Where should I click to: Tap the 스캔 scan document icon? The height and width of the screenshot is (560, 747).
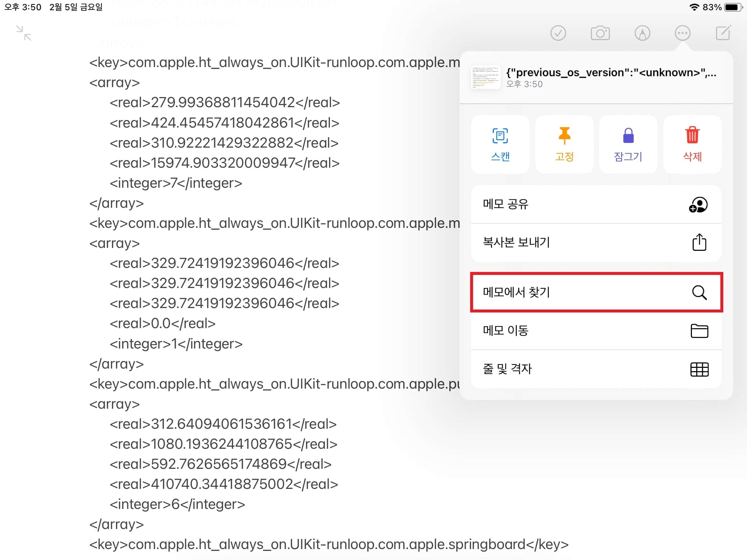500,144
